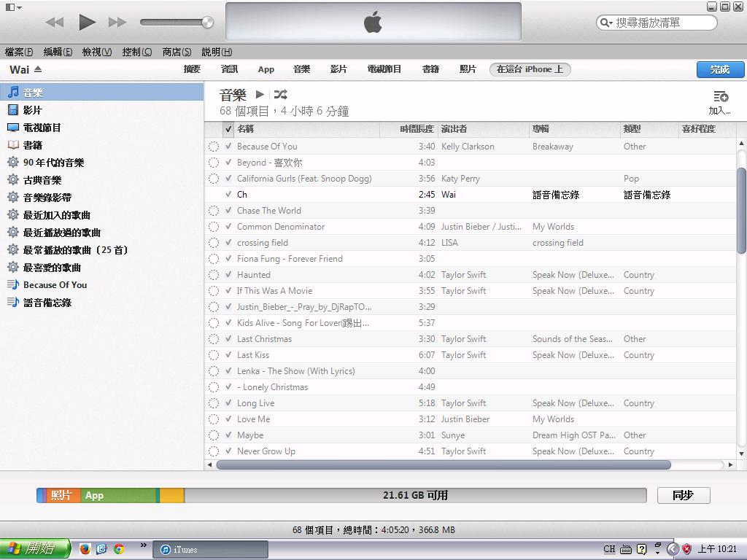Screen dimensions: 747x560
Task: Uncheck the Ch voice memo checkbox
Action: [x=228, y=194]
